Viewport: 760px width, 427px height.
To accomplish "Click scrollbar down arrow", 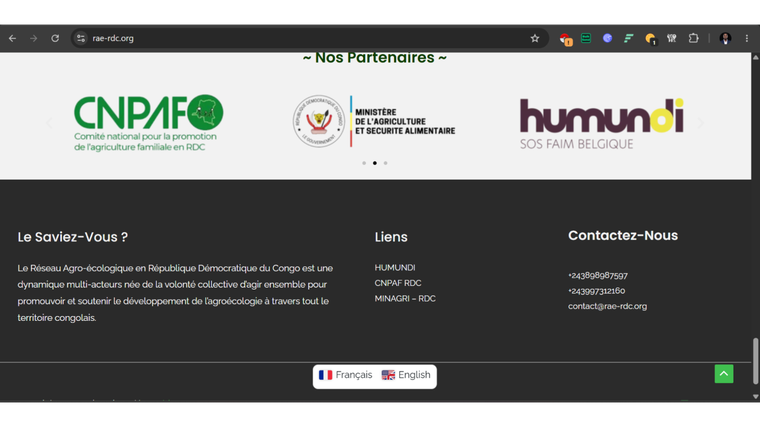I will [755, 396].
